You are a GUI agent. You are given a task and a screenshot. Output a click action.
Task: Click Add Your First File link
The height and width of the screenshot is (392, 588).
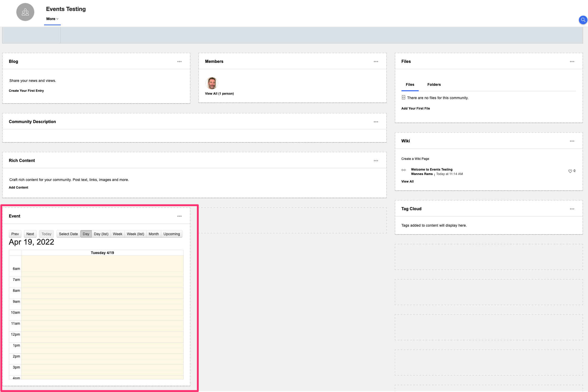(x=416, y=108)
